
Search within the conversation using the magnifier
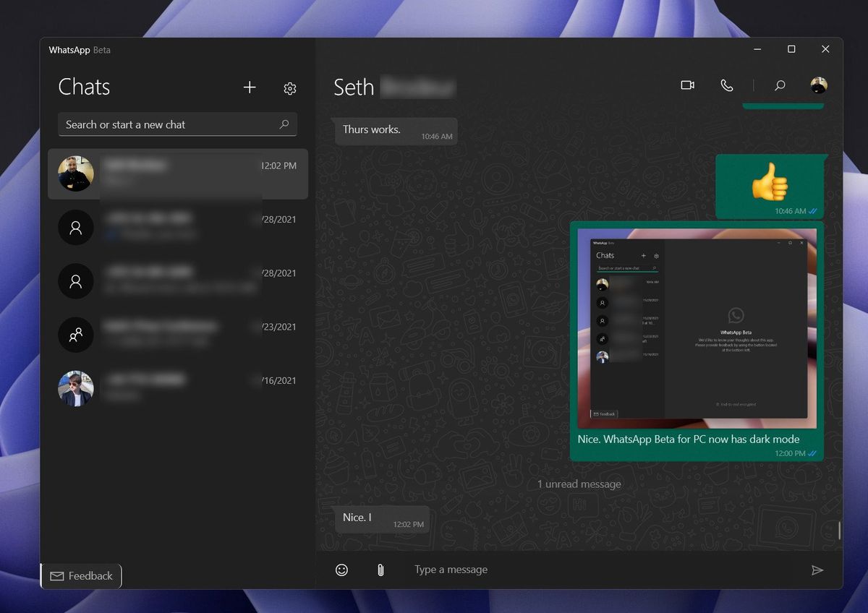click(780, 85)
